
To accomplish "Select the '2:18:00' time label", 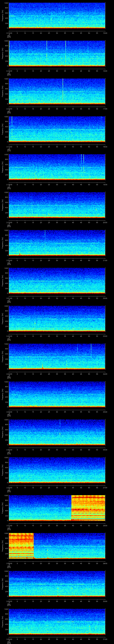I will coord(9,184).
